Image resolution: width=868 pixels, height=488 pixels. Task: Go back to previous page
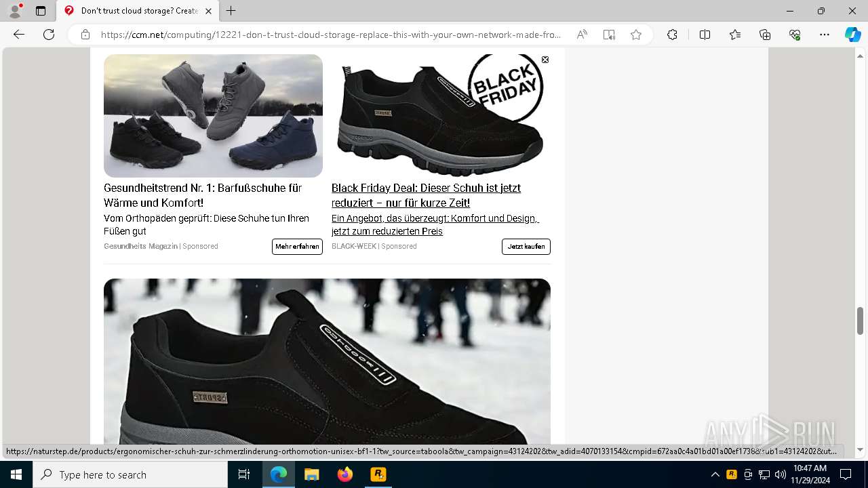coord(19,35)
